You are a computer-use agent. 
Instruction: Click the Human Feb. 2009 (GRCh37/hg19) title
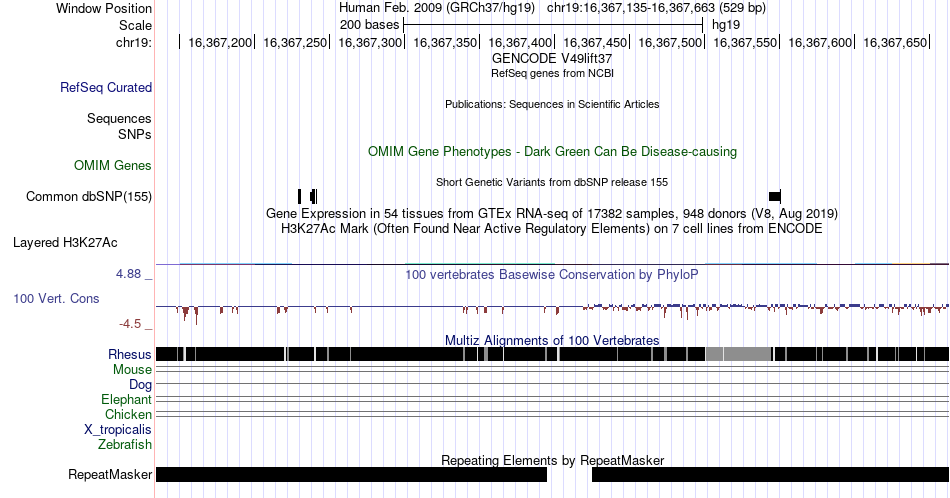[x=437, y=8]
